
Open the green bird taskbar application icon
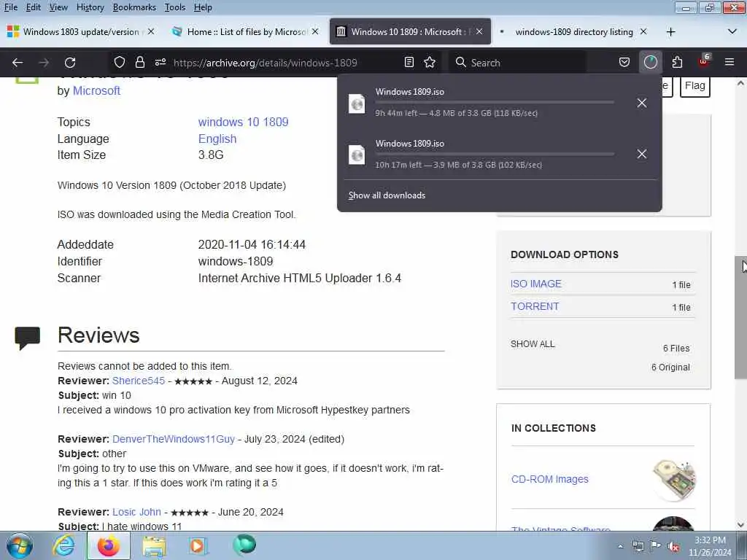coord(244,545)
